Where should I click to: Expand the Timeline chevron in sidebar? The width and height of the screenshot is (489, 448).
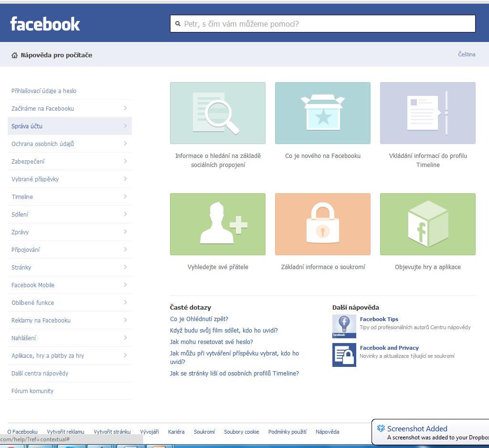coord(126,197)
